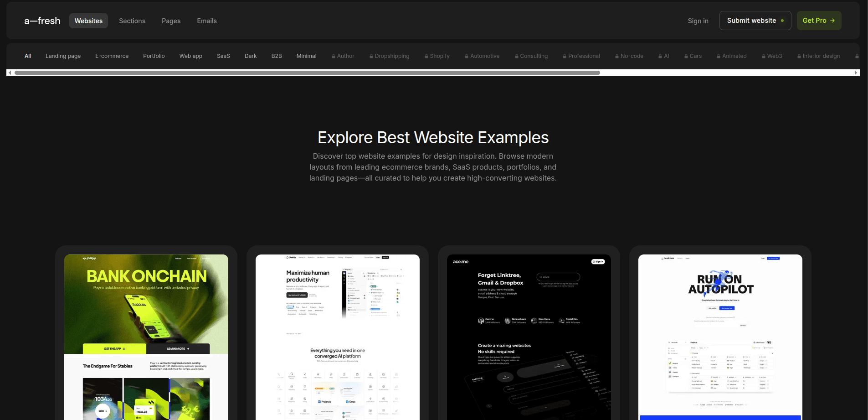
Task: Open the locked Author category
Action: pos(343,56)
